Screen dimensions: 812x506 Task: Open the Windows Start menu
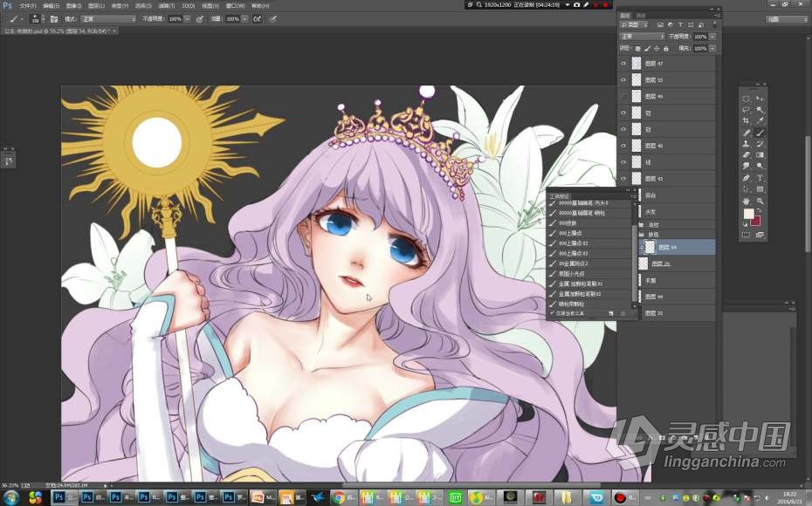10,498
